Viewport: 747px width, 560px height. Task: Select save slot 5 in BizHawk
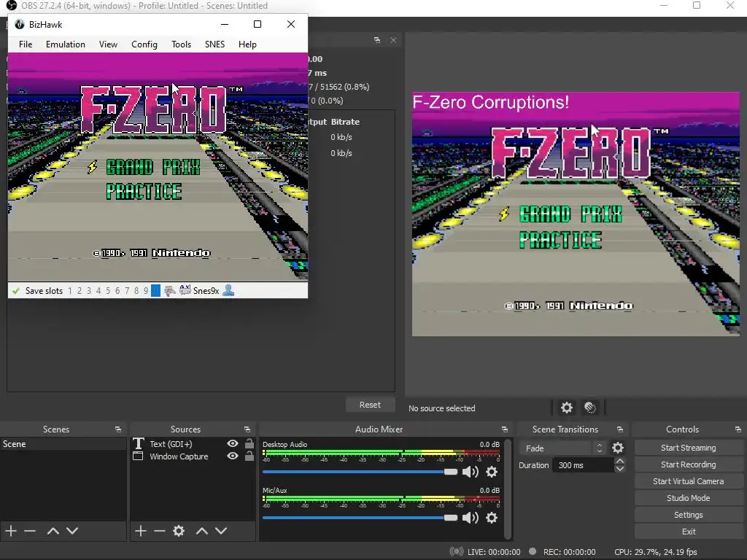point(108,290)
